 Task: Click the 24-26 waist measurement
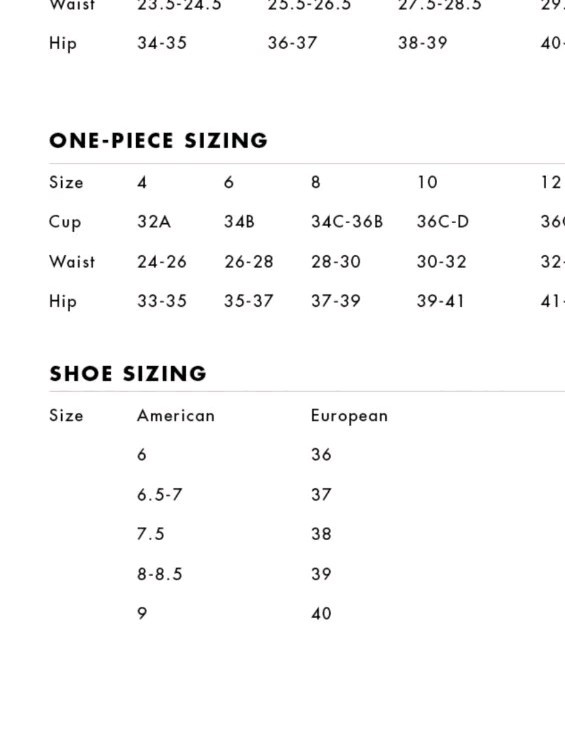coord(162,261)
